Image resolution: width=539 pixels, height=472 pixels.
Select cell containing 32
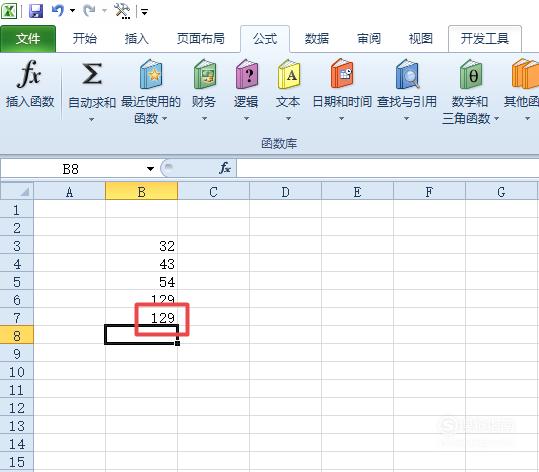pos(141,245)
